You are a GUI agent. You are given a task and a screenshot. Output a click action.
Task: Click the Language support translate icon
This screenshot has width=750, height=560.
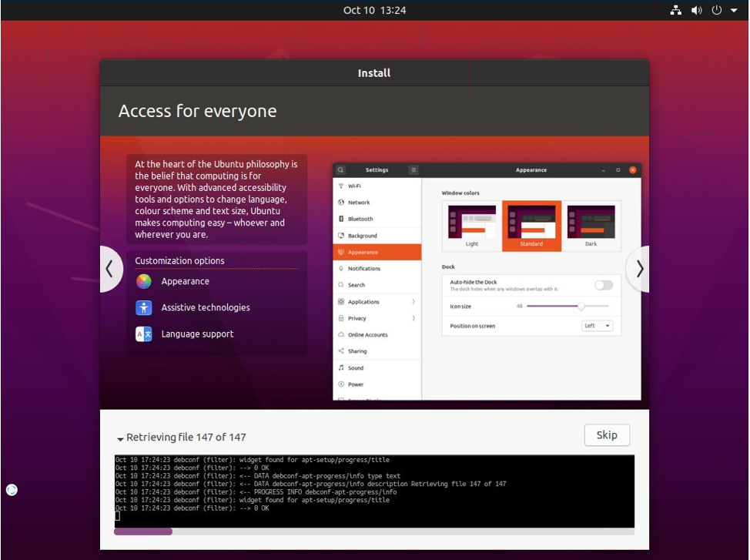(143, 334)
